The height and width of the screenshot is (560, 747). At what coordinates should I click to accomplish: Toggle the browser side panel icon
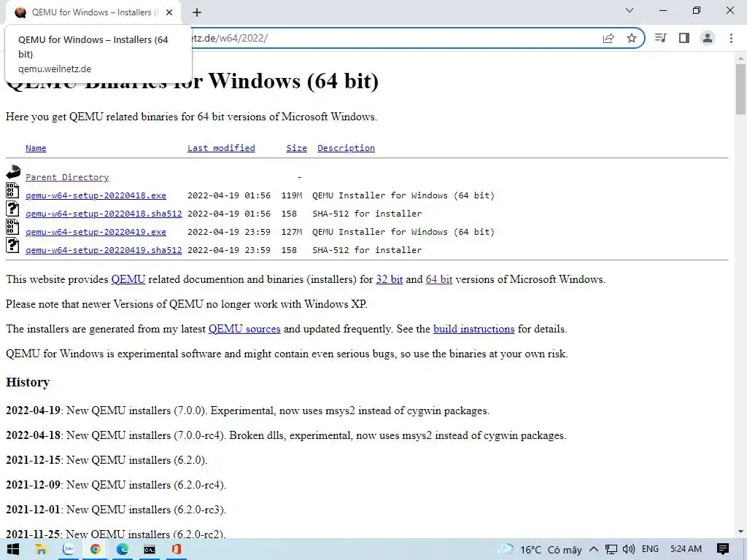(684, 38)
